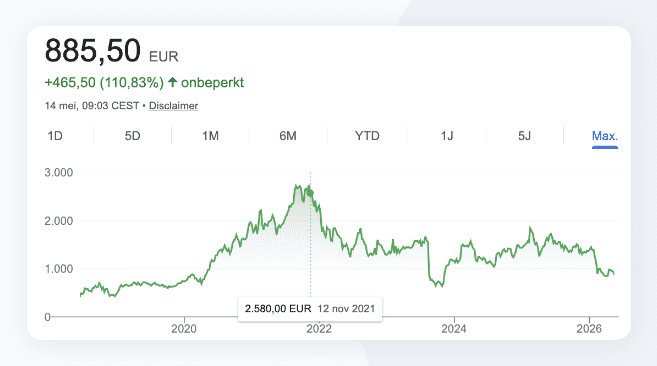
Task: Show the 6M price history
Action: 288,136
